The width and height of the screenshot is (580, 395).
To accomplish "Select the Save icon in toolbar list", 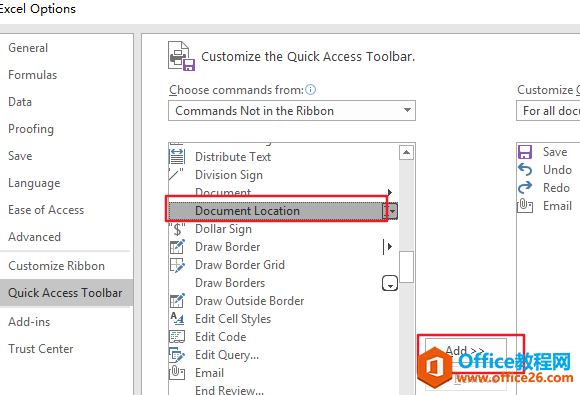I will [525, 152].
